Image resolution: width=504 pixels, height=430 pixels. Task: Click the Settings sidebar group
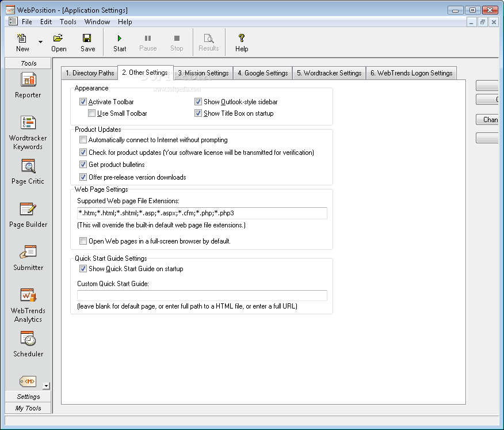(28, 397)
